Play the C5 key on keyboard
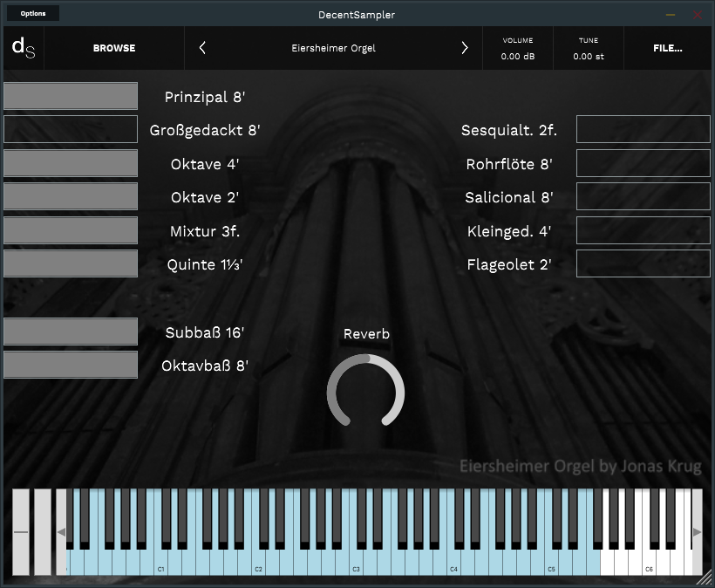Image resolution: width=715 pixels, height=588 pixels. [551, 564]
